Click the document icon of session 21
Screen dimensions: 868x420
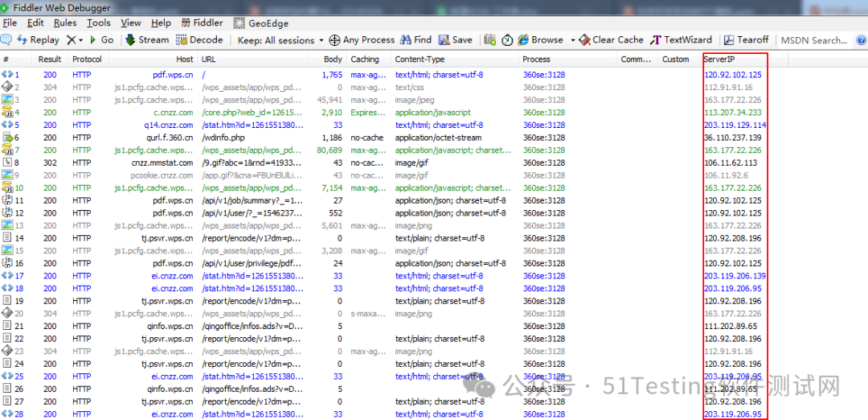6,326
